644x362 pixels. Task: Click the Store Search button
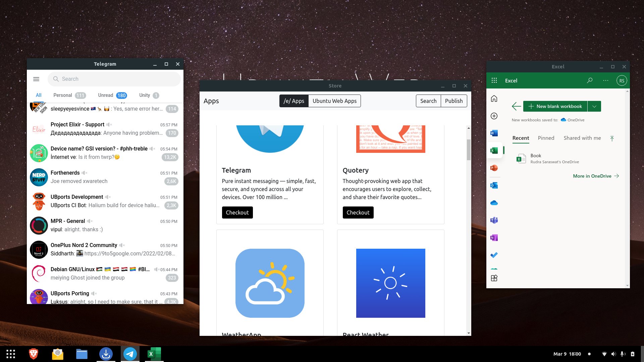(x=428, y=101)
